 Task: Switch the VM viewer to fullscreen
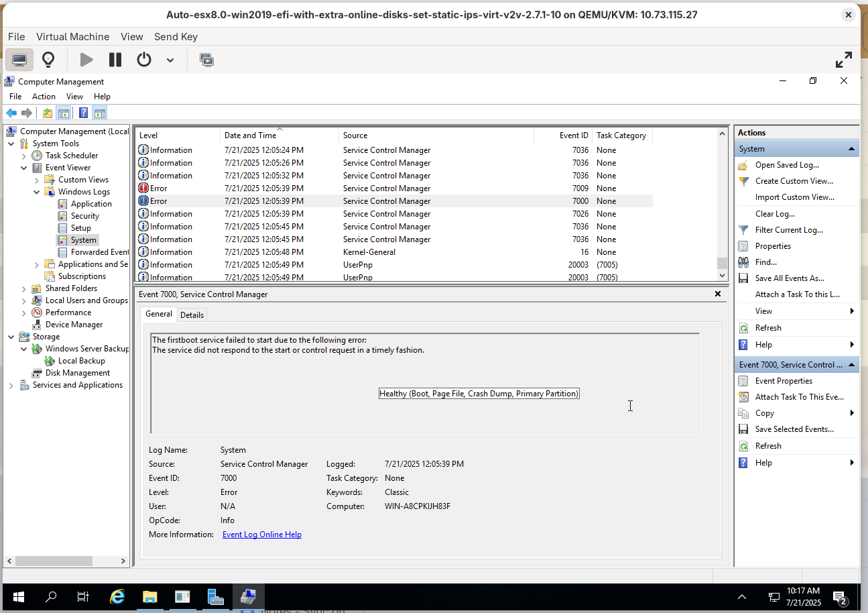click(x=844, y=60)
